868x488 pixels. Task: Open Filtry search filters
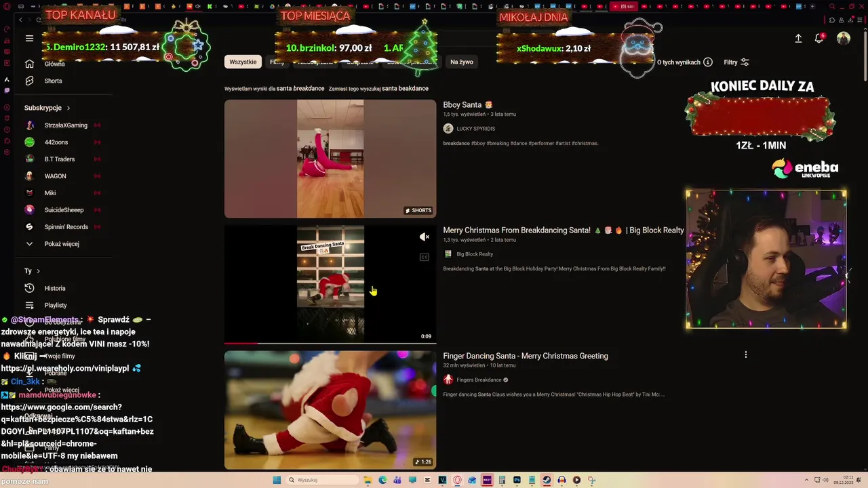tap(736, 62)
